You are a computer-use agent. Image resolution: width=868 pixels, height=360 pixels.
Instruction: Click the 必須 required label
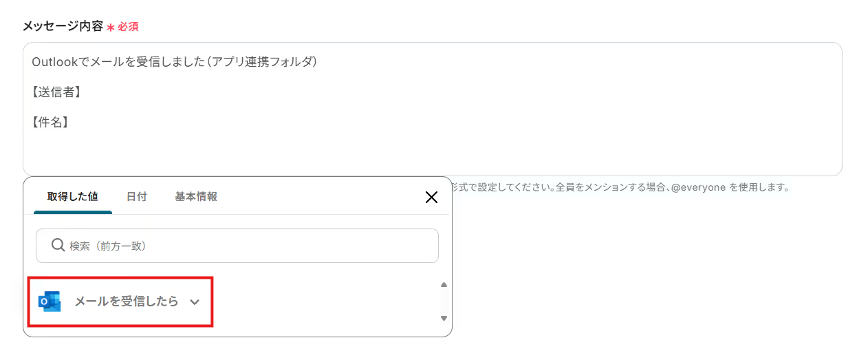[x=128, y=27]
